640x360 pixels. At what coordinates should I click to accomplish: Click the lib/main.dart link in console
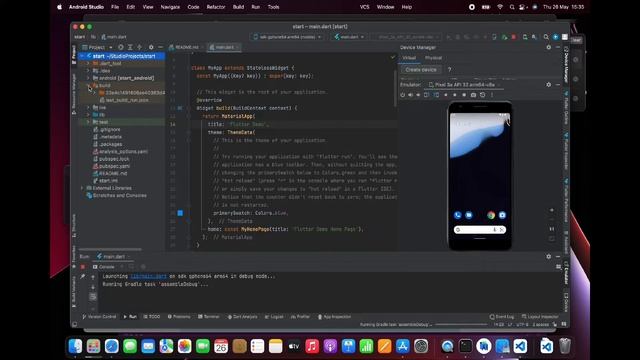point(149,276)
